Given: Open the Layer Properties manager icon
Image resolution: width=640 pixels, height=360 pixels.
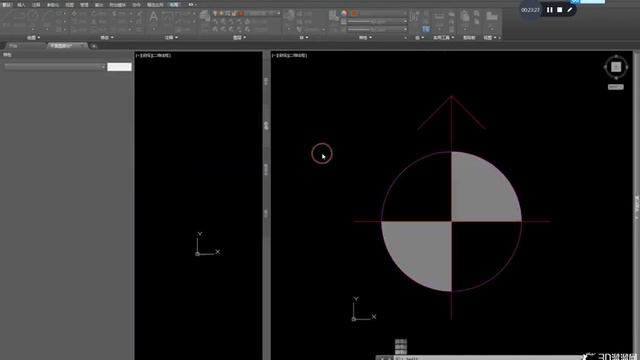Looking at the screenshot, I should [x=204, y=16].
